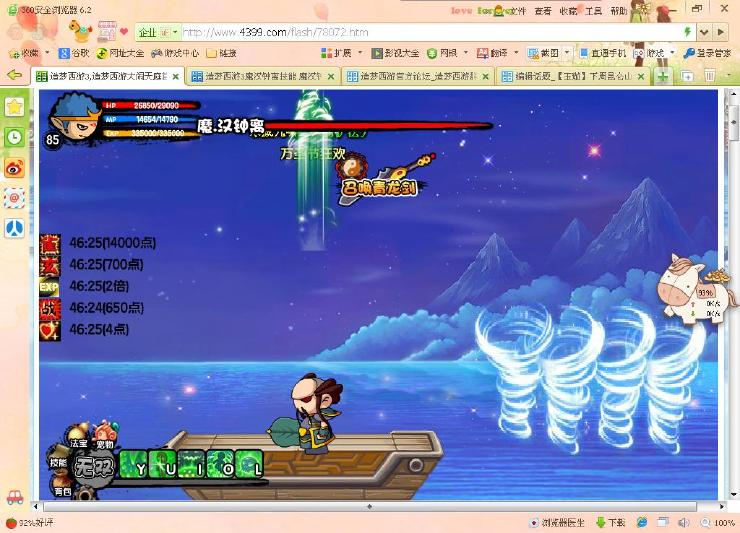Click the EXP 2倍 buff icon
Image resolution: width=740 pixels, height=533 pixels.
click(x=50, y=287)
